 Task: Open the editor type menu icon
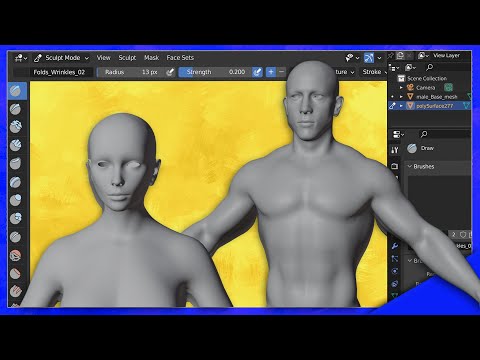coord(21,58)
